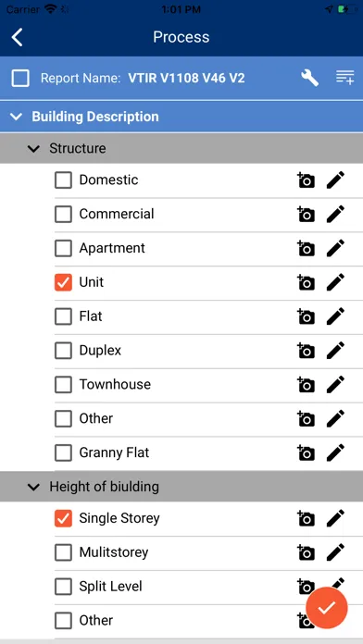Add a photo to the Unit item

tap(306, 282)
